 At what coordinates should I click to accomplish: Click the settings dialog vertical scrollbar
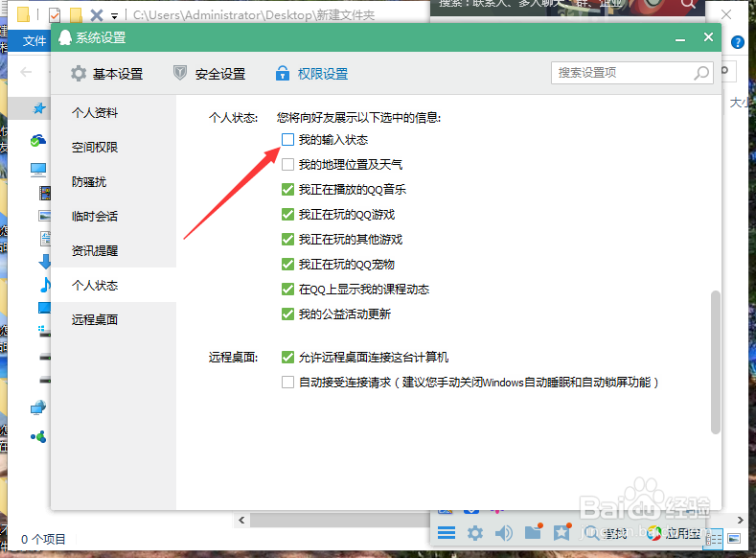tap(716, 362)
